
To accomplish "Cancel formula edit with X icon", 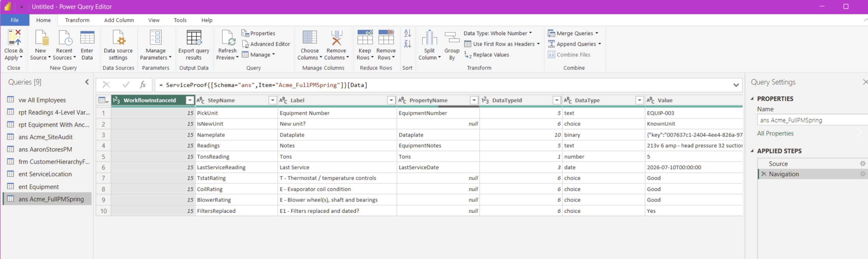I will (106, 85).
